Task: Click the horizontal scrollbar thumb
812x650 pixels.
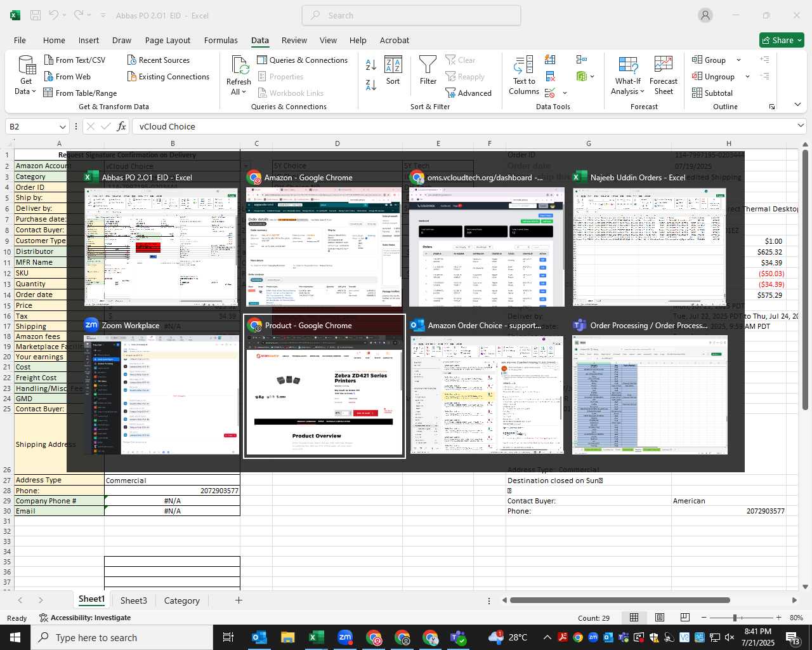Action: [620, 600]
